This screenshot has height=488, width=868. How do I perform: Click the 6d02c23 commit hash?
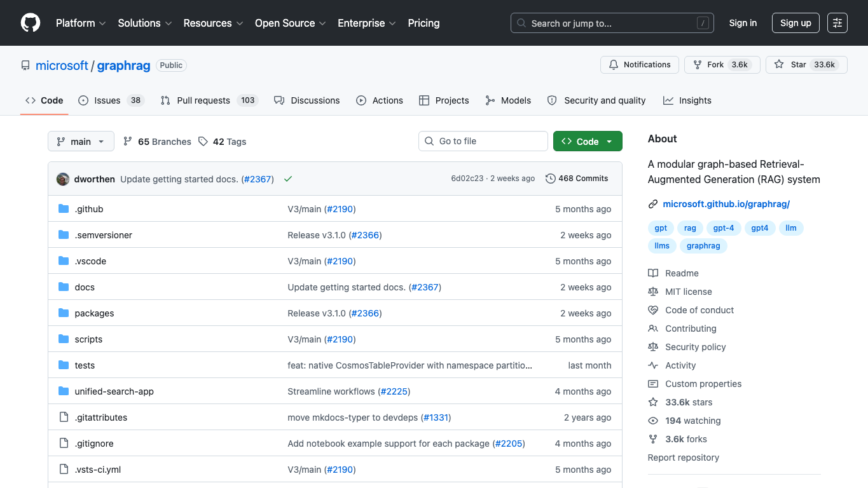pos(467,179)
